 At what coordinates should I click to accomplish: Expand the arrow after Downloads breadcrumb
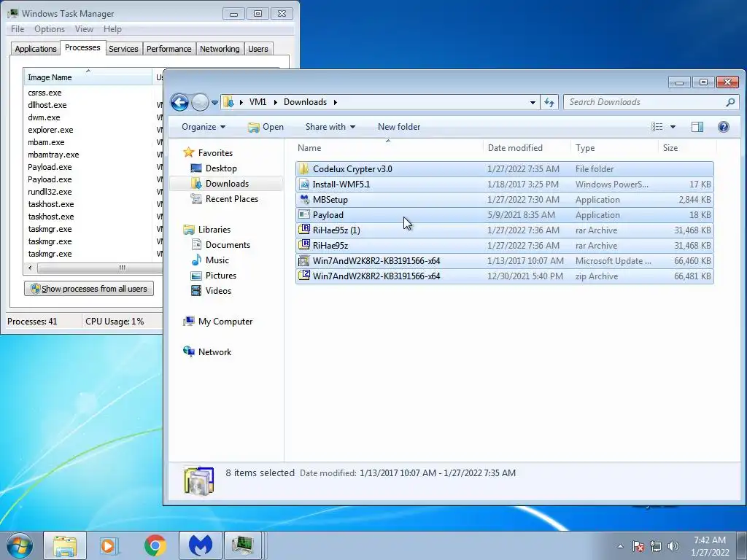[x=336, y=102]
